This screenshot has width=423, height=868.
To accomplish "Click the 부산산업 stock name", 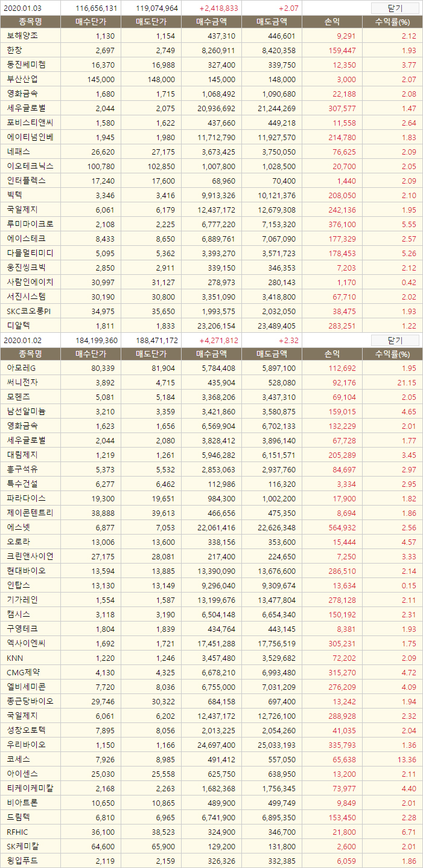I will 22,79.
